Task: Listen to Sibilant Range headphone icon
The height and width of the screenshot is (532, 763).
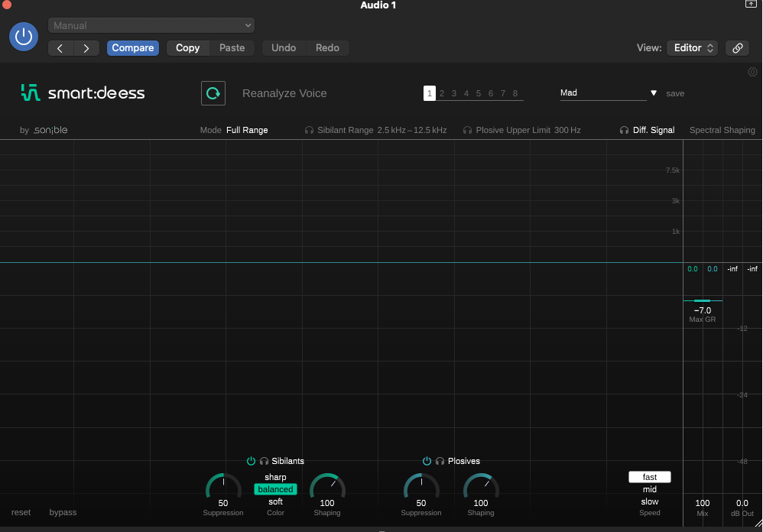Action: [309, 131]
